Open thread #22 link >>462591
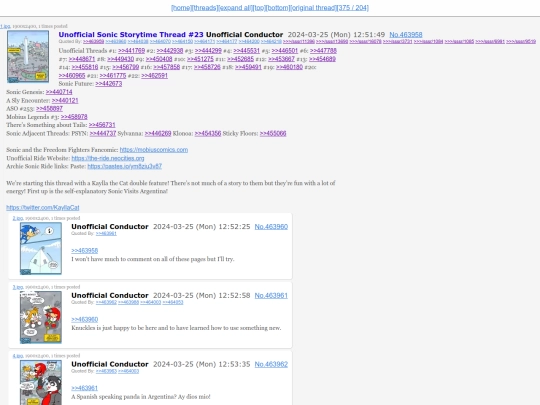Viewport: 540px width, 405px height. click(154, 75)
